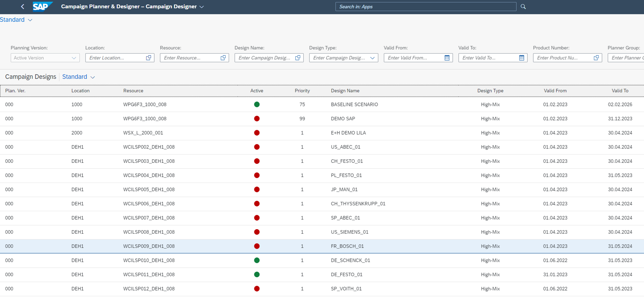Click the Location column header

click(80, 91)
